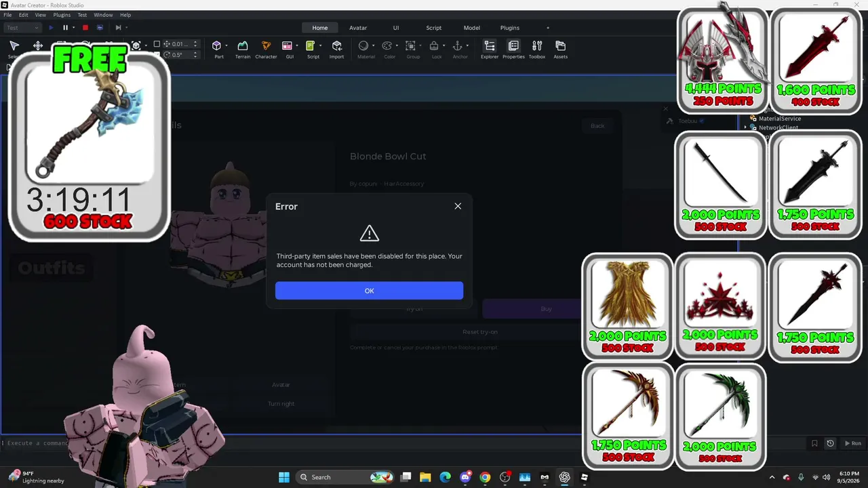This screenshot has width=868, height=488.
Task: Click the Back button in the avatar panel
Action: point(597,125)
